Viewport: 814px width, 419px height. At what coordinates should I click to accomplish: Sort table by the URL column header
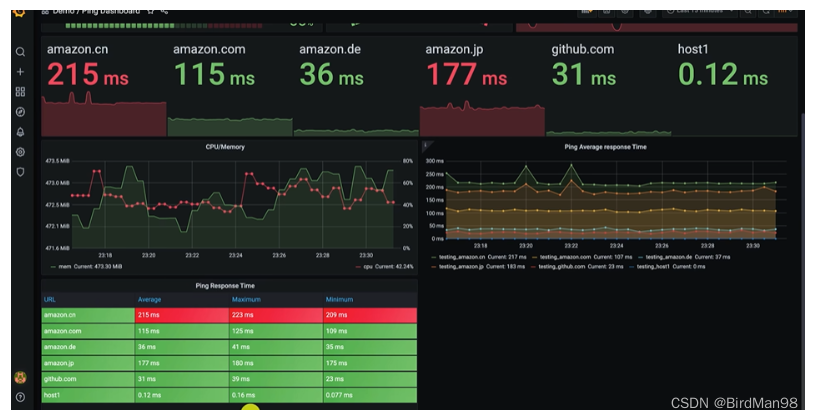[50, 300]
